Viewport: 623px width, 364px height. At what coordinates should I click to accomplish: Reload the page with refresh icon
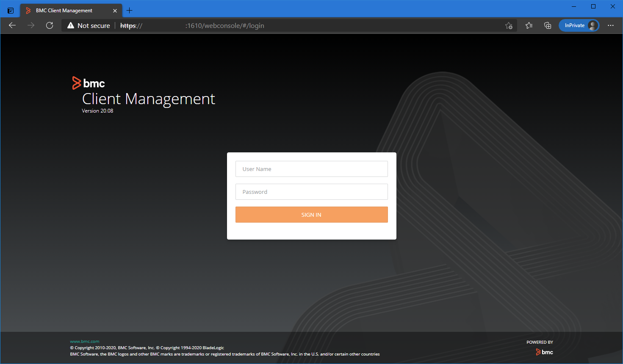[50, 25]
